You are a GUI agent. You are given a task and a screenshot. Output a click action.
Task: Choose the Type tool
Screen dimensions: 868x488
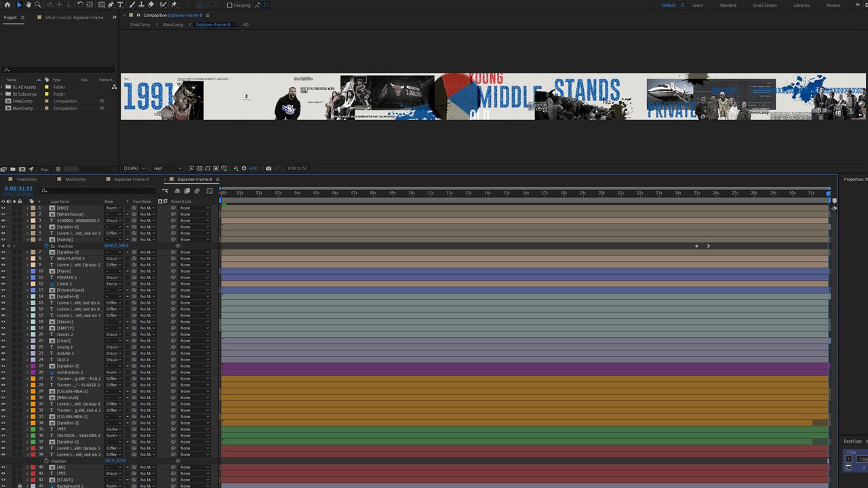coord(121,5)
